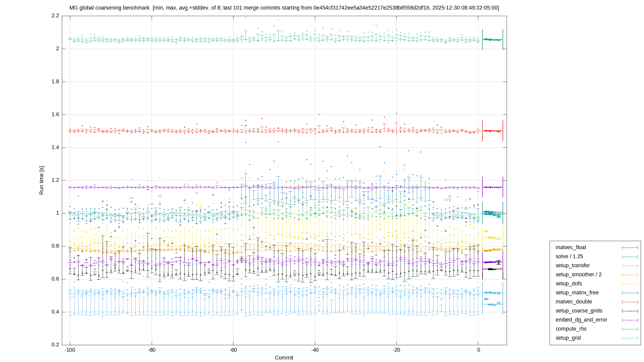Toggle the setup_grid legend label
The height and width of the screenshot is (362, 644).
(x=568, y=338)
